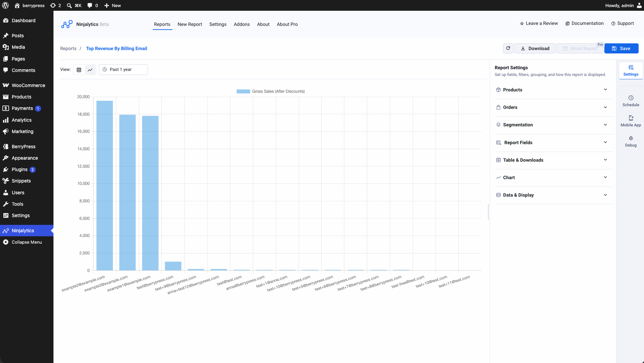Collapse the admin menu
This screenshot has width=644, height=363.
point(27,242)
